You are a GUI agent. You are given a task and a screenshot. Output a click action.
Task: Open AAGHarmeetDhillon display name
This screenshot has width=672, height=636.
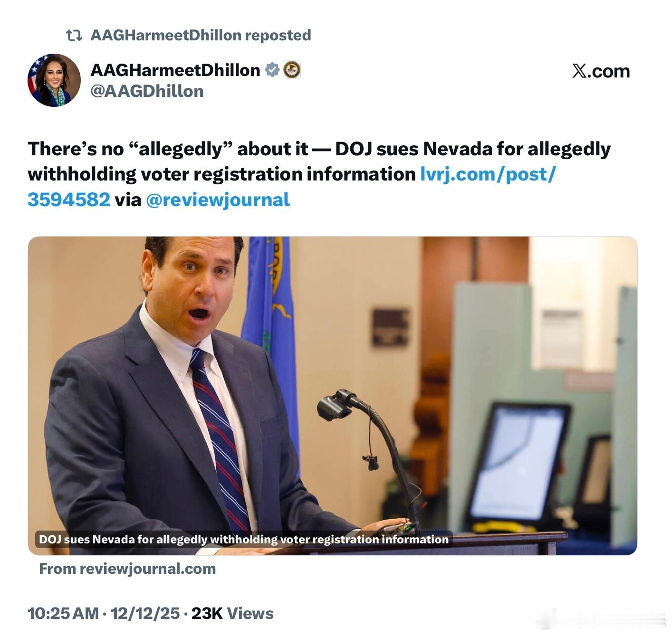(x=175, y=70)
